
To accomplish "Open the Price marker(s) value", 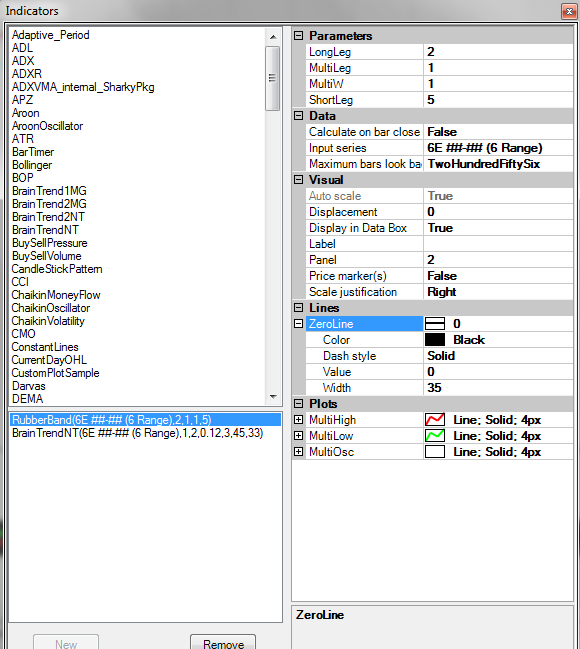I will [x=498, y=276].
